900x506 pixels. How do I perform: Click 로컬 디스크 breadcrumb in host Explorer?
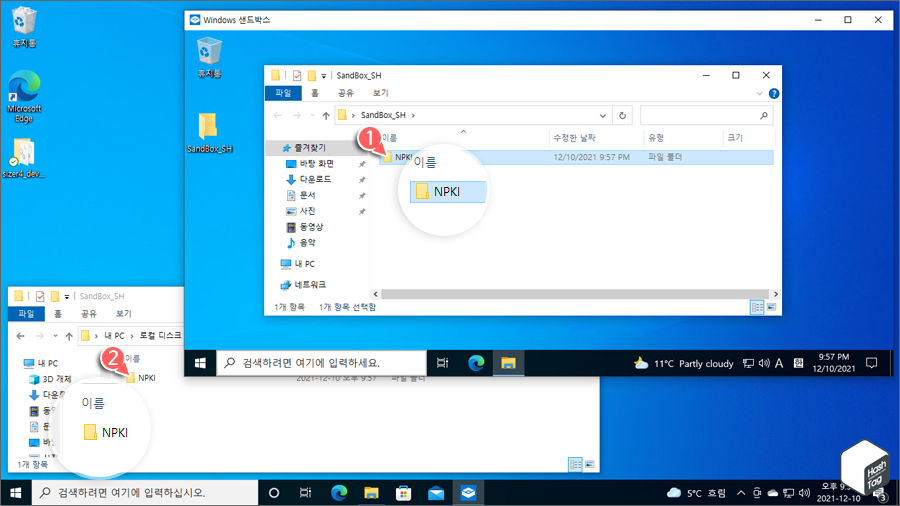160,336
